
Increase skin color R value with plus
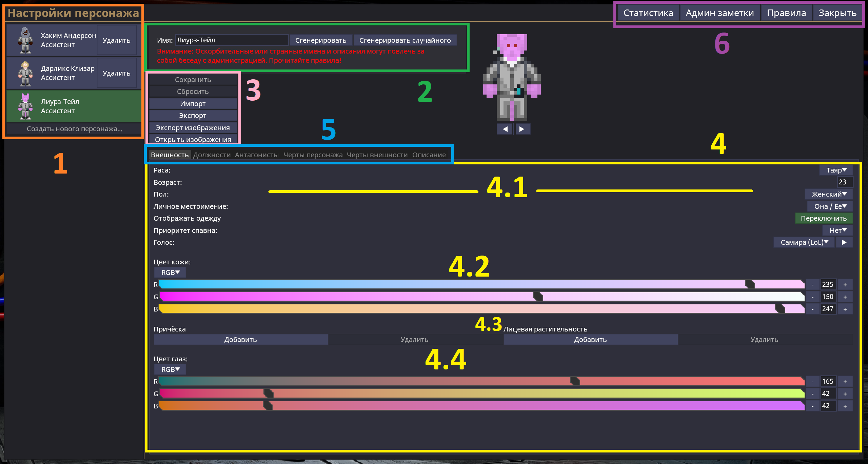point(845,285)
